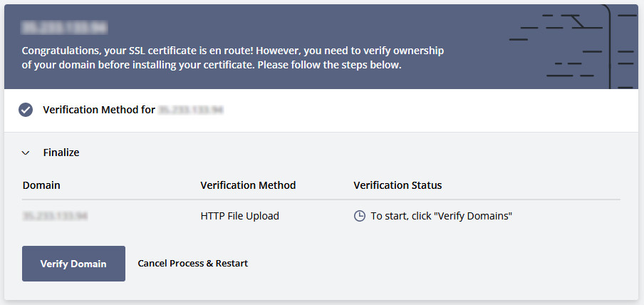Click the clock status icon
Image resolution: width=644 pixels, height=305 pixels.
359,216
